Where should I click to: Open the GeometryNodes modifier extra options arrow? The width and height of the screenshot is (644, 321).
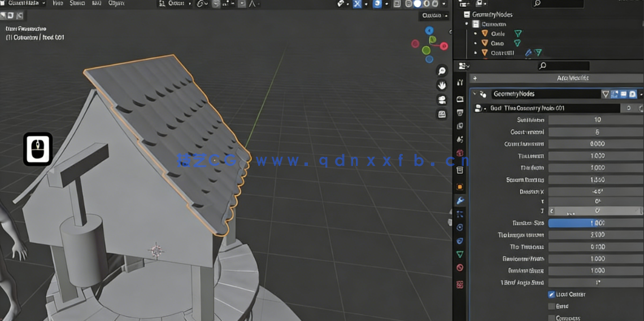coord(641,94)
